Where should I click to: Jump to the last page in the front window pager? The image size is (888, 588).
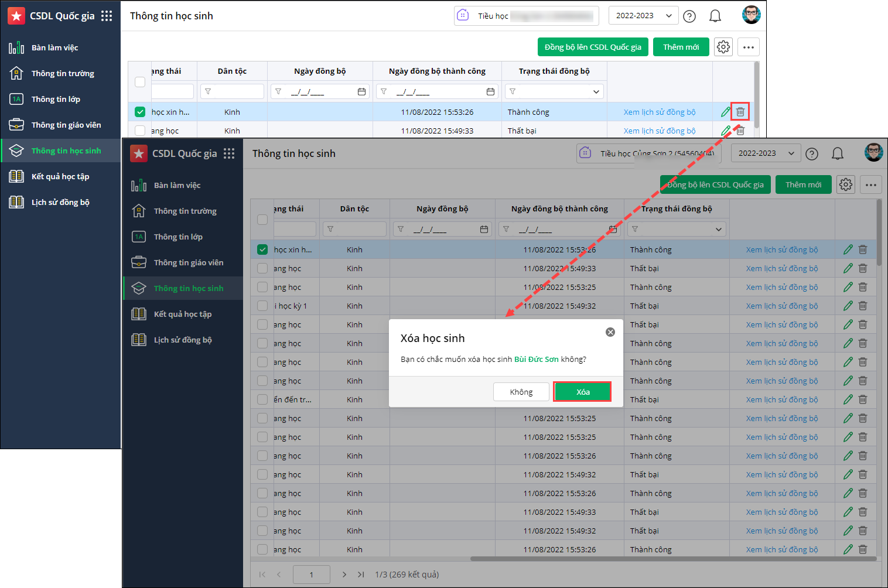tap(361, 575)
